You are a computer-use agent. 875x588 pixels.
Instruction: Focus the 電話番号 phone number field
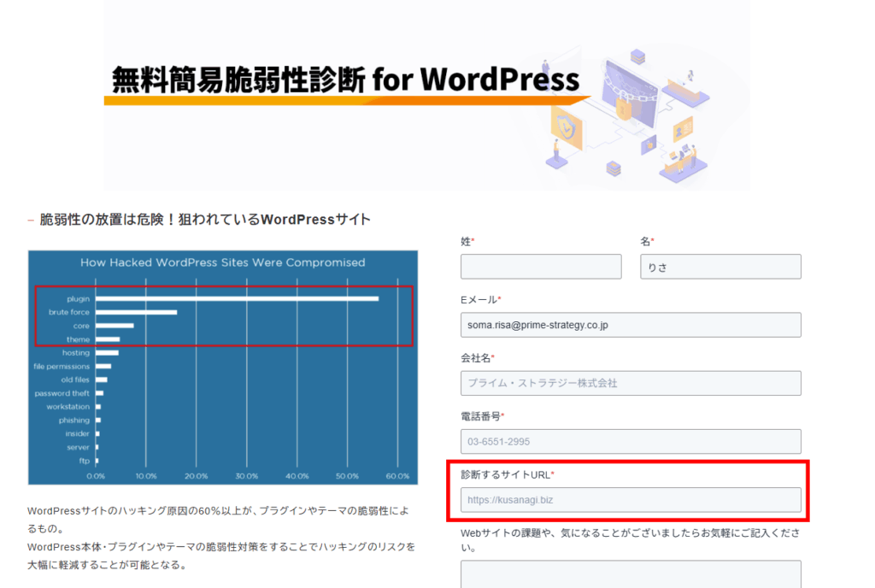[631, 441]
